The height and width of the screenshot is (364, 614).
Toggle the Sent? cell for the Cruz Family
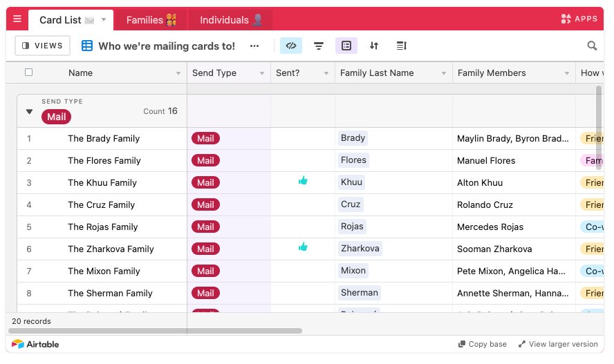click(x=303, y=205)
